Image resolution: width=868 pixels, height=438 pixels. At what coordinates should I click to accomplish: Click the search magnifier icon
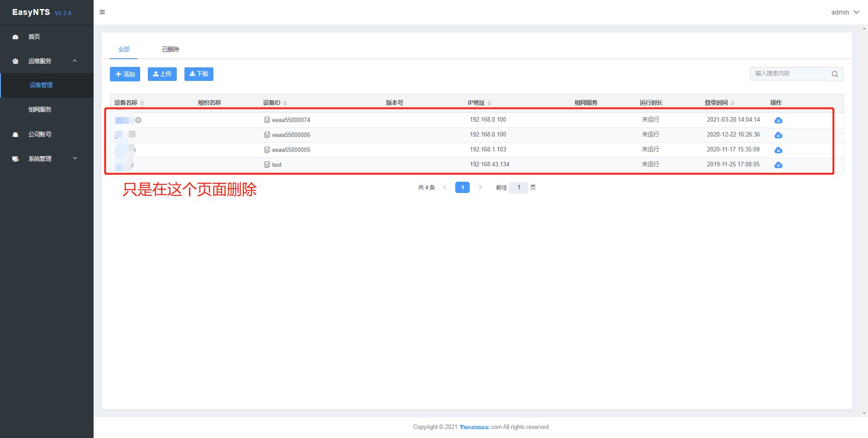pyautogui.click(x=835, y=74)
